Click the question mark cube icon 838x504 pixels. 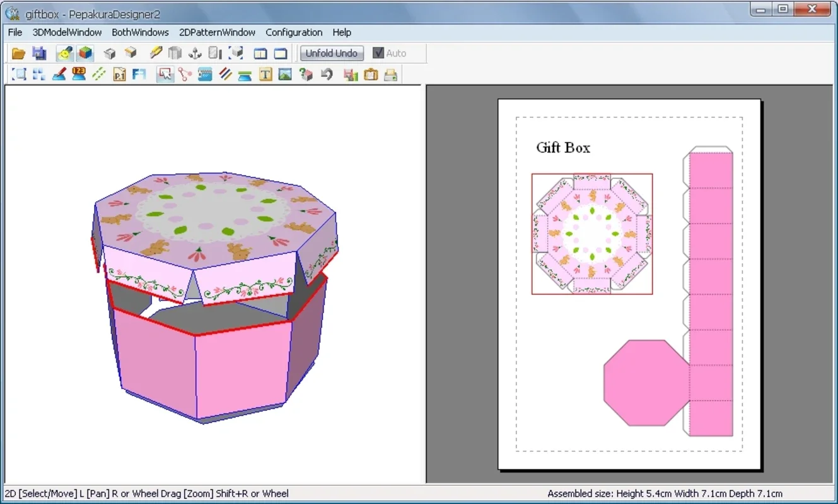[306, 74]
